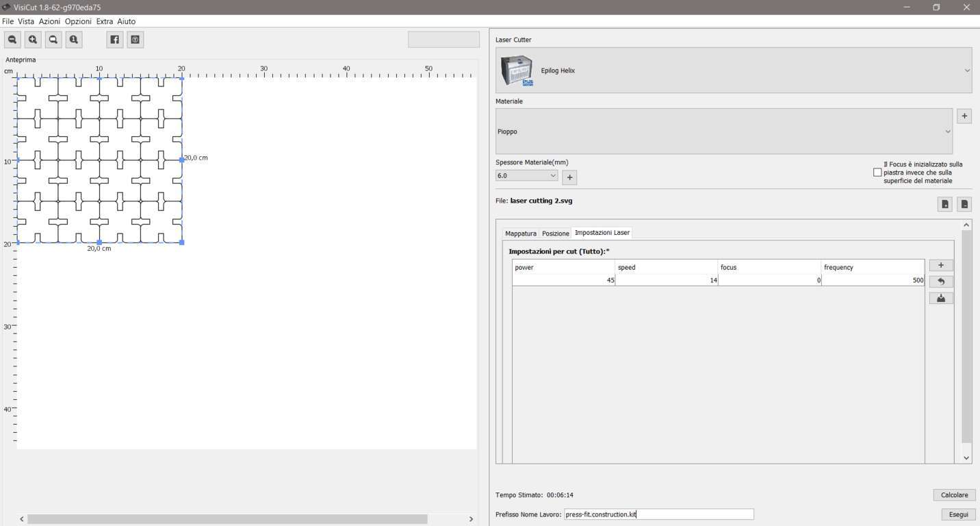Click the settings panel scroll-down arrow
This screenshot has width=980, height=526.
[x=966, y=458]
